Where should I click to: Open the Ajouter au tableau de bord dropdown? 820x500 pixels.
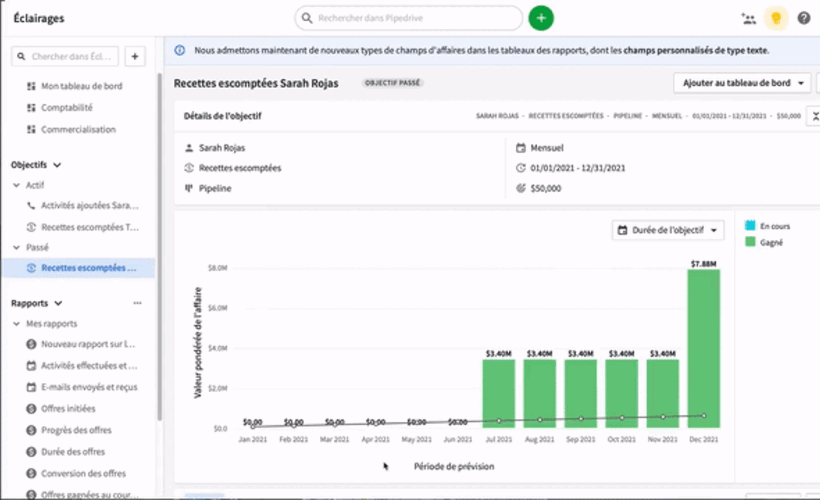tap(742, 83)
